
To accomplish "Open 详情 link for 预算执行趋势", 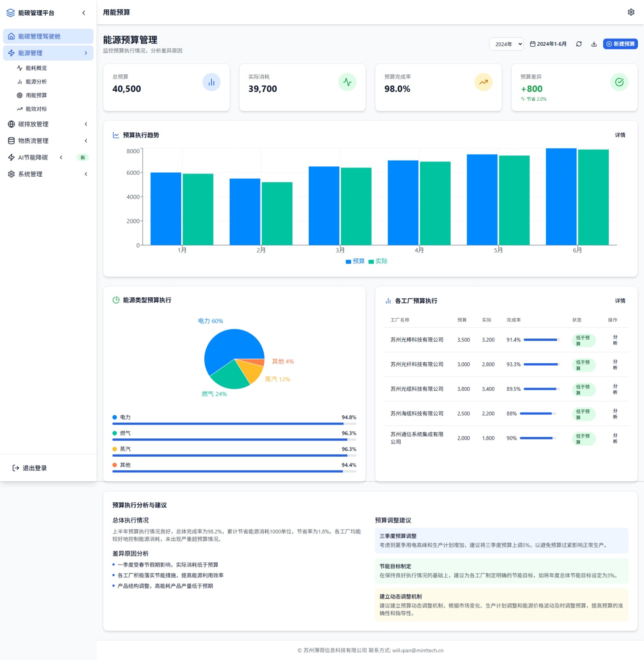I will tap(620, 135).
